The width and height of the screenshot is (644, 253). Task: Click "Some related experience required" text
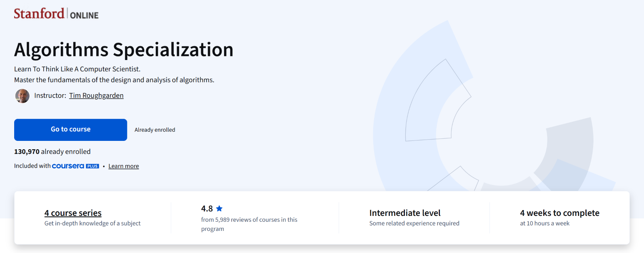pos(414,223)
